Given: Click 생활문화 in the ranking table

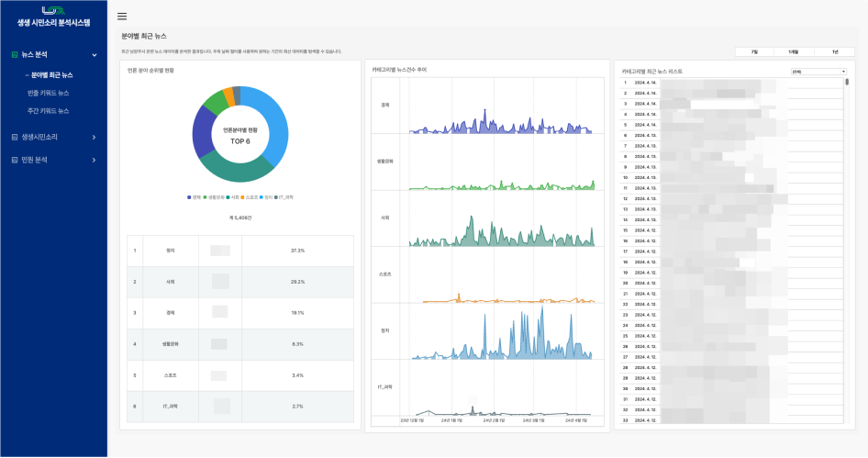Looking at the screenshot, I should click(x=171, y=344).
